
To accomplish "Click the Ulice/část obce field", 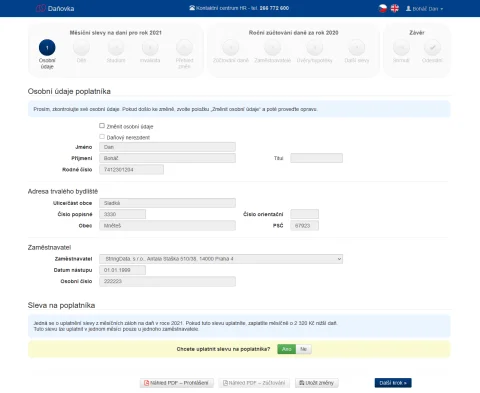I will click(167, 203).
